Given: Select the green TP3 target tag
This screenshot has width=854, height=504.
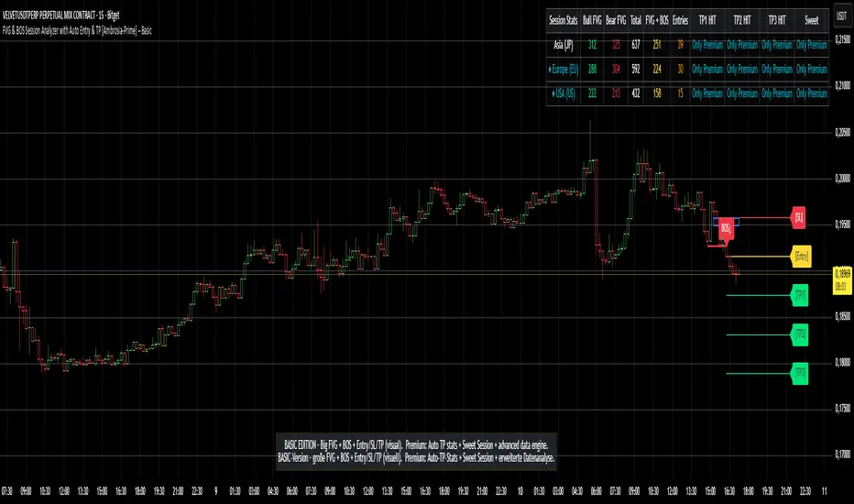Looking at the screenshot, I should point(800,373).
